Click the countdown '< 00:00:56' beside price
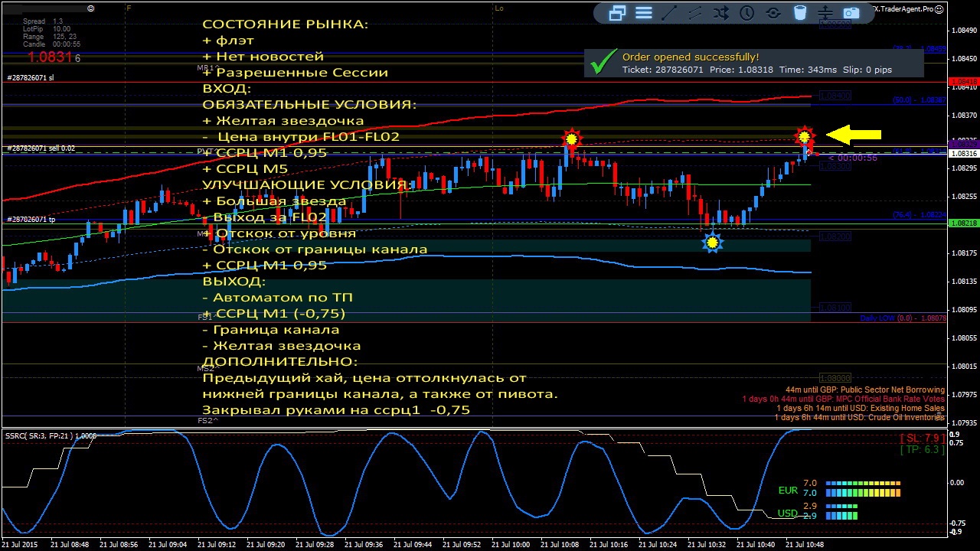 coord(853,158)
